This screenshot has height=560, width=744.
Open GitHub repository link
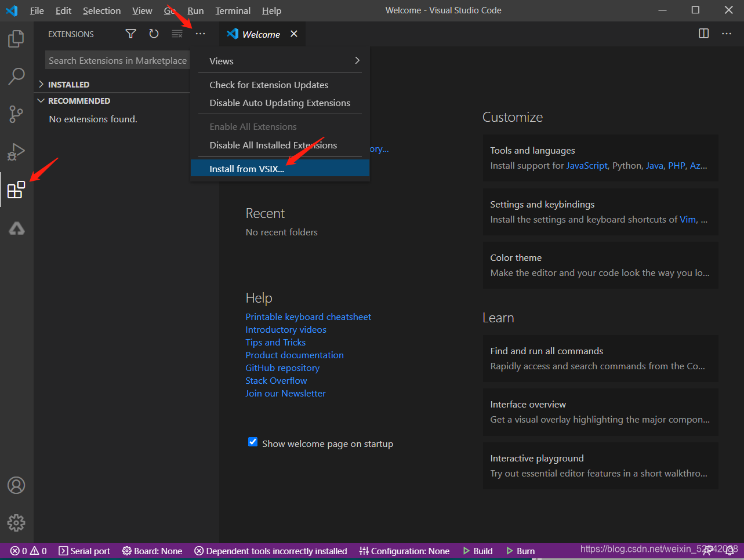pyautogui.click(x=282, y=368)
